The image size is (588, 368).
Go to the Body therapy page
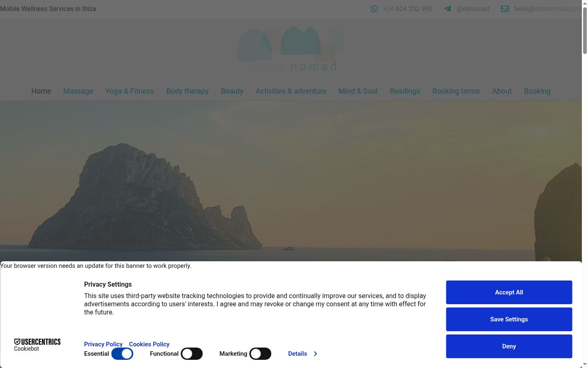187,91
